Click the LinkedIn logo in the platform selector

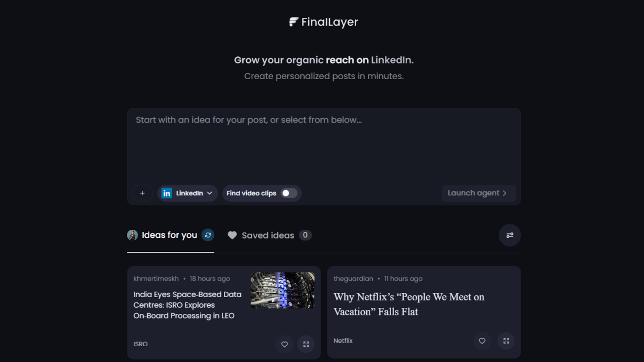(x=167, y=193)
